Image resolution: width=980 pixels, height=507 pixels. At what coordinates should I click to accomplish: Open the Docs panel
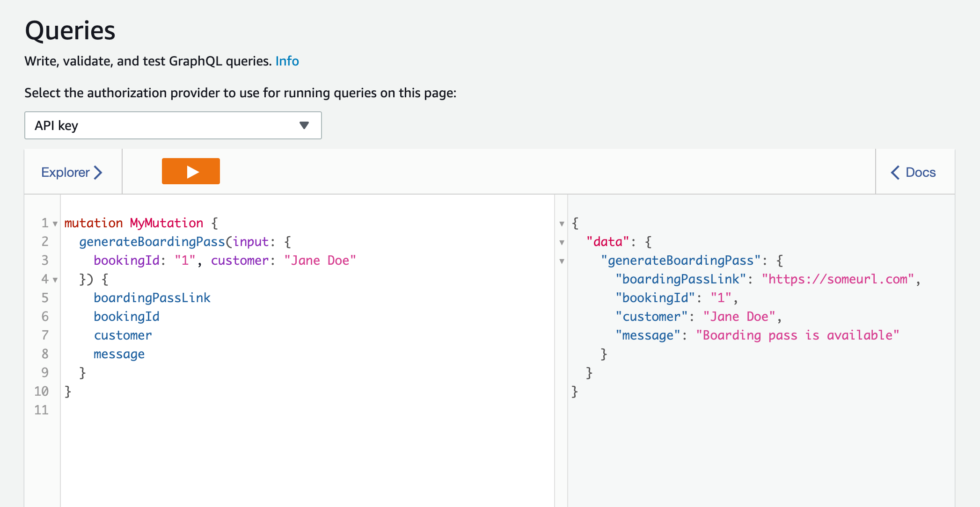[920, 173]
